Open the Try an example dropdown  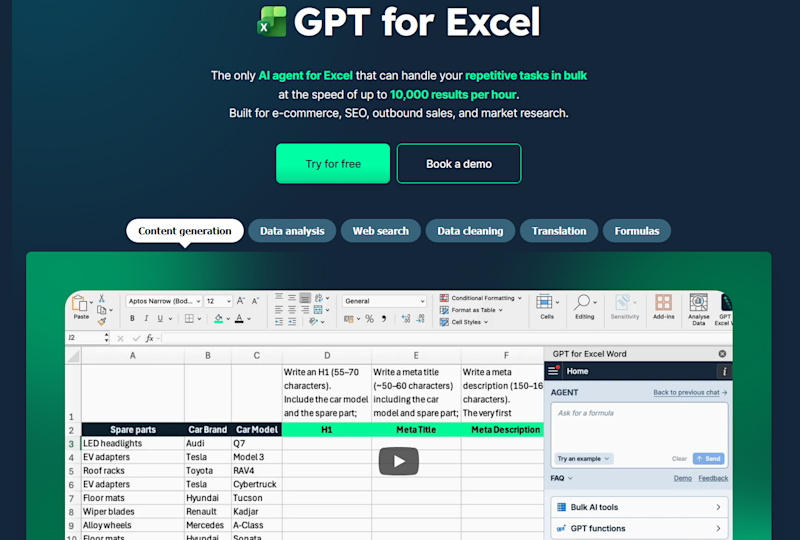pyautogui.click(x=584, y=459)
